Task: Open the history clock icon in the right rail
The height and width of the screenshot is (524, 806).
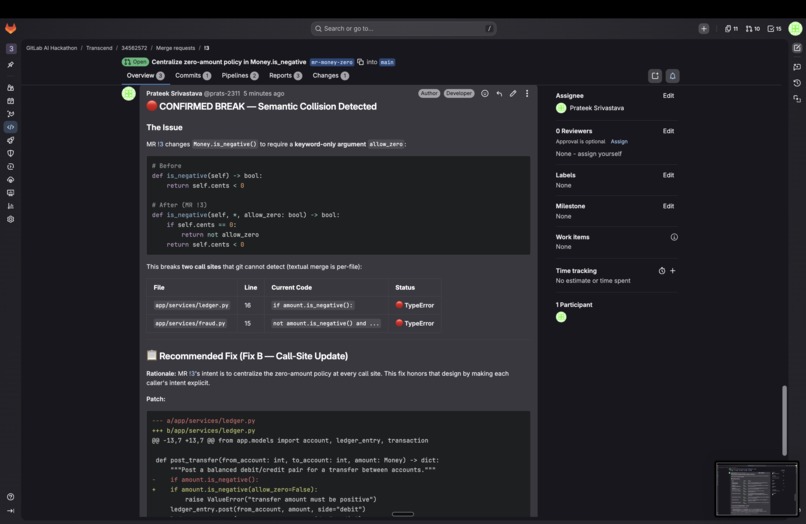Action: pyautogui.click(x=797, y=83)
